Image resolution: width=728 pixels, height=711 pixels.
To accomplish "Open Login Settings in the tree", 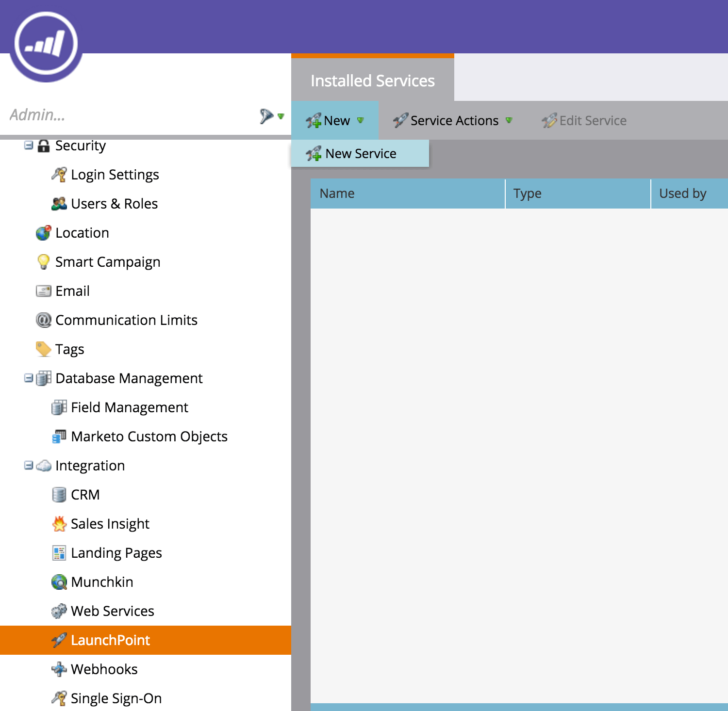I will pyautogui.click(x=115, y=175).
